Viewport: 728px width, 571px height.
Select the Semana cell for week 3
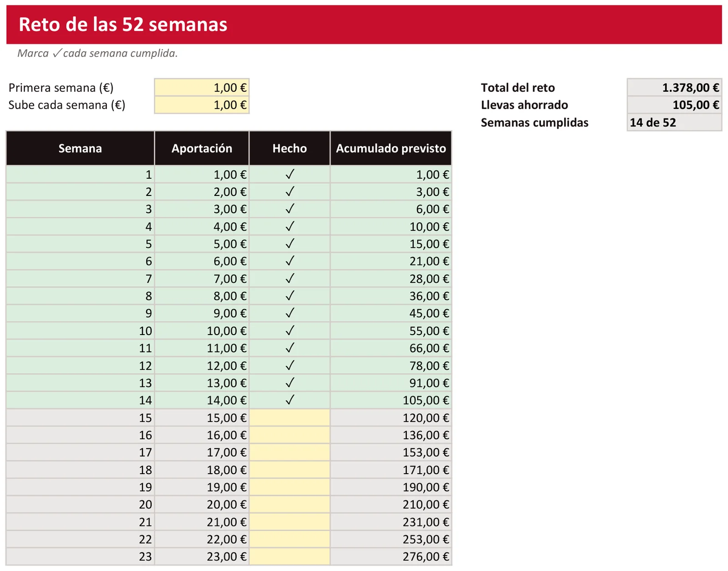pos(80,209)
